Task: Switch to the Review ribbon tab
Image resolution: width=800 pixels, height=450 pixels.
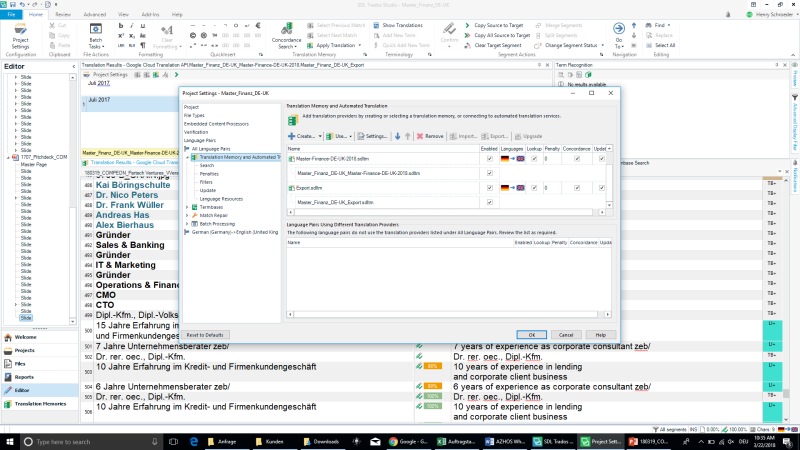Action: 63,15
